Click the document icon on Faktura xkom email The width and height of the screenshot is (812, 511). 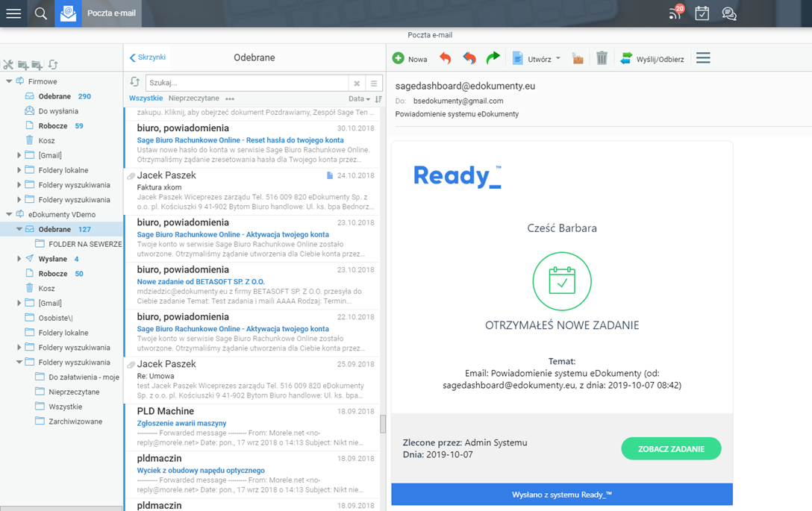point(330,175)
